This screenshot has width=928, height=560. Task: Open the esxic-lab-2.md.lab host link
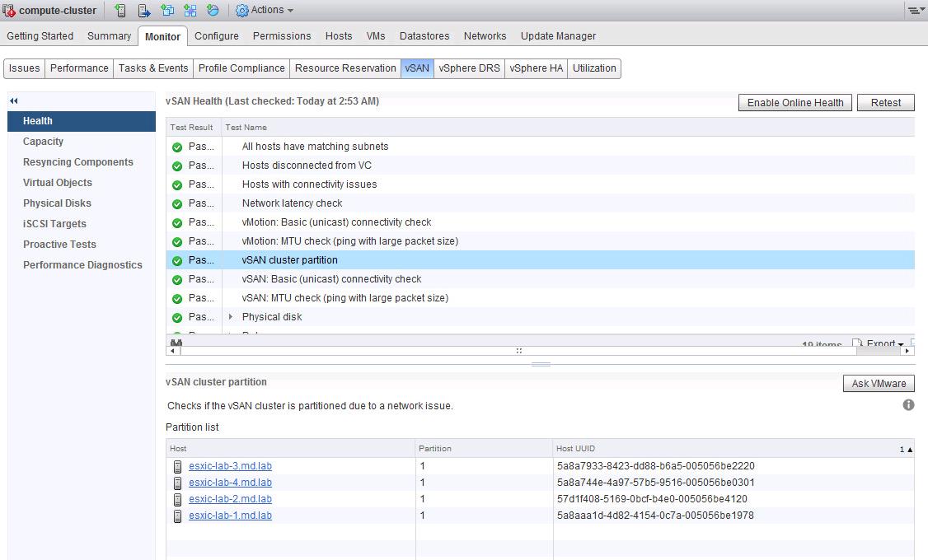click(x=230, y=499)
